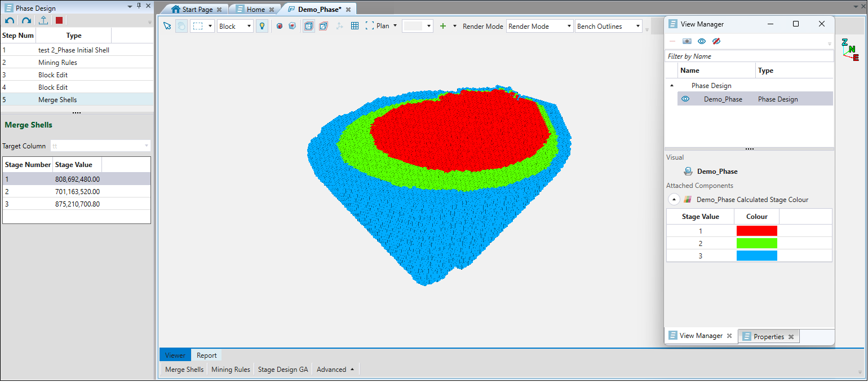
Task: Toggle the light bulb lighting button
Action: [262, 26]
